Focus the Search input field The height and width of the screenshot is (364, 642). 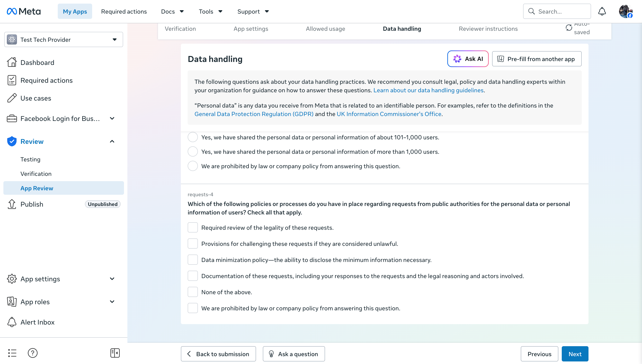click(557, 11)
